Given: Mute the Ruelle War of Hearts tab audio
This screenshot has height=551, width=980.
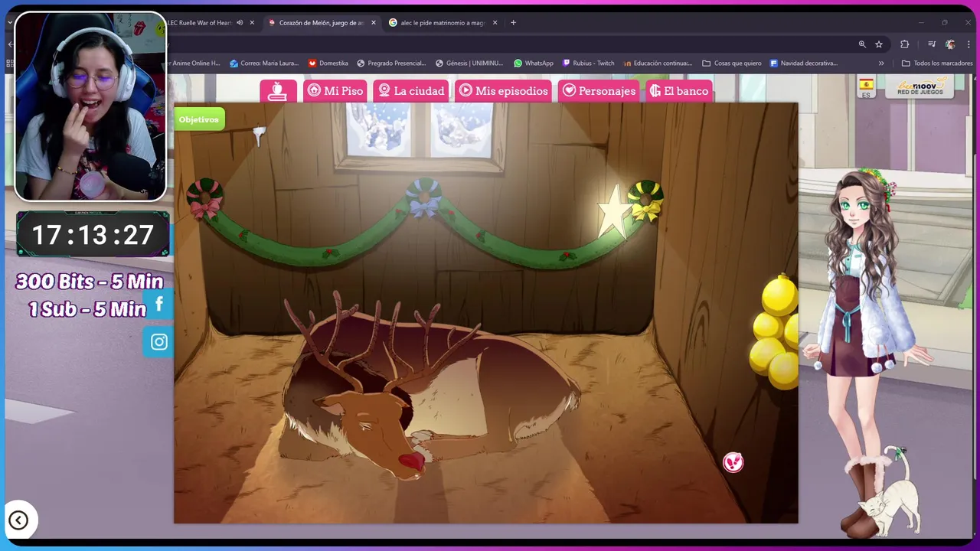Looking at the screenshot, I should coord(240,23).
